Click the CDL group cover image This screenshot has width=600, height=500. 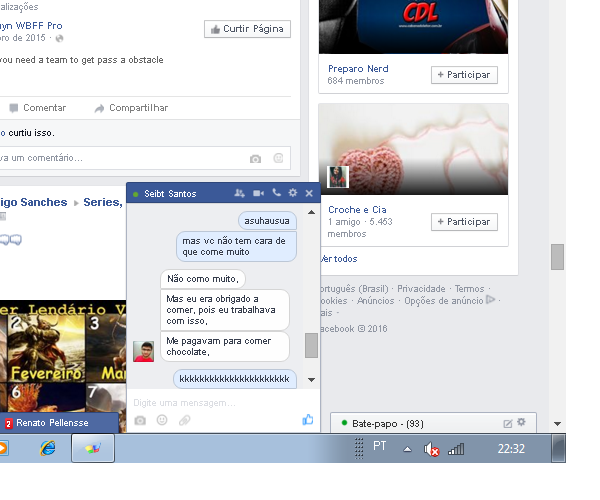(x=413, y=27)
